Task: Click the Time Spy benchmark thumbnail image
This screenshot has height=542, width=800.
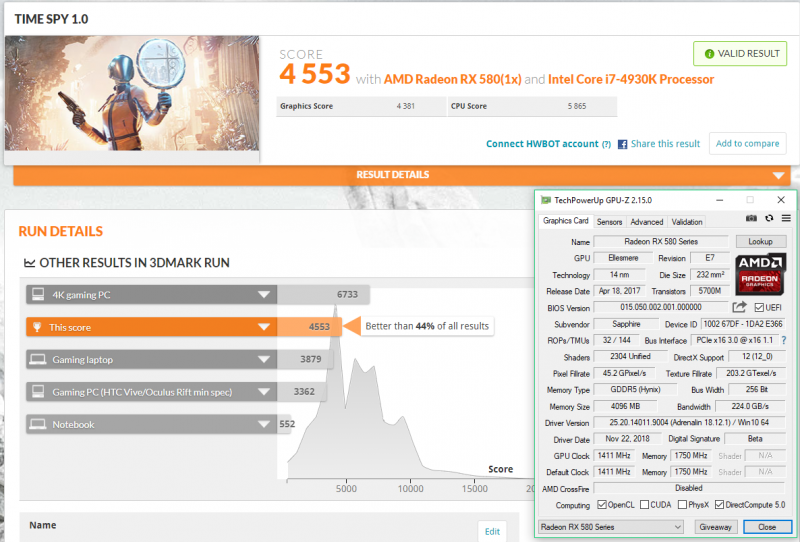Action: (132, 94)
